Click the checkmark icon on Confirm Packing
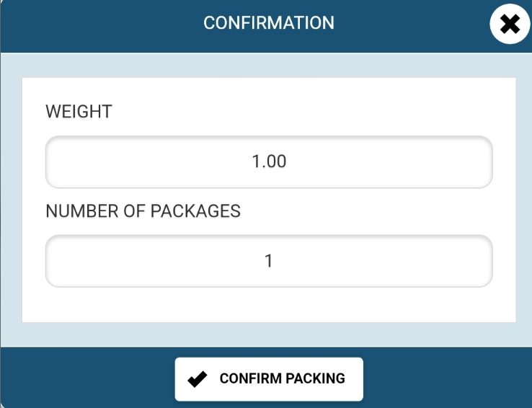 (x=197, y=379)
